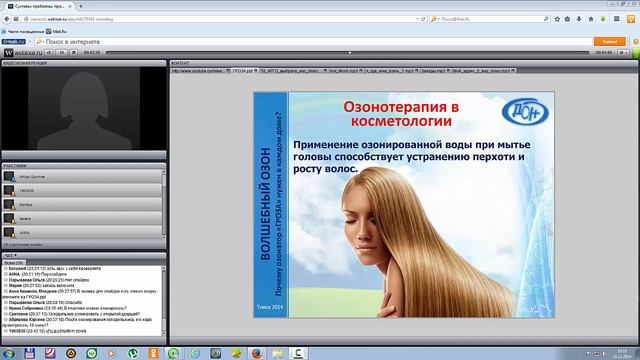This screenshot has width=640, height=360.
Task: Click the rewind button in webinar player
Action: pyautogui.click(x=49, y=53)
